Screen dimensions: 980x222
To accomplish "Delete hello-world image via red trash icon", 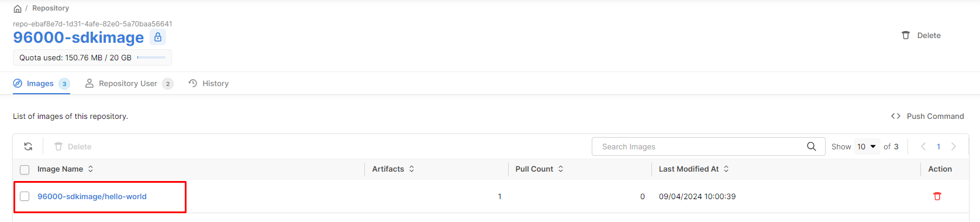I will click(937, 196).
